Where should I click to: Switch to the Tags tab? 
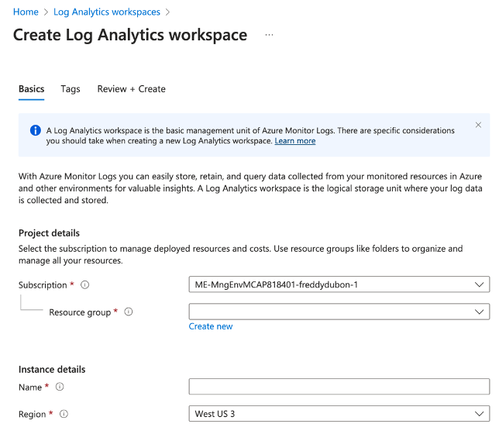pyautogui.click(x=71, y=89)
